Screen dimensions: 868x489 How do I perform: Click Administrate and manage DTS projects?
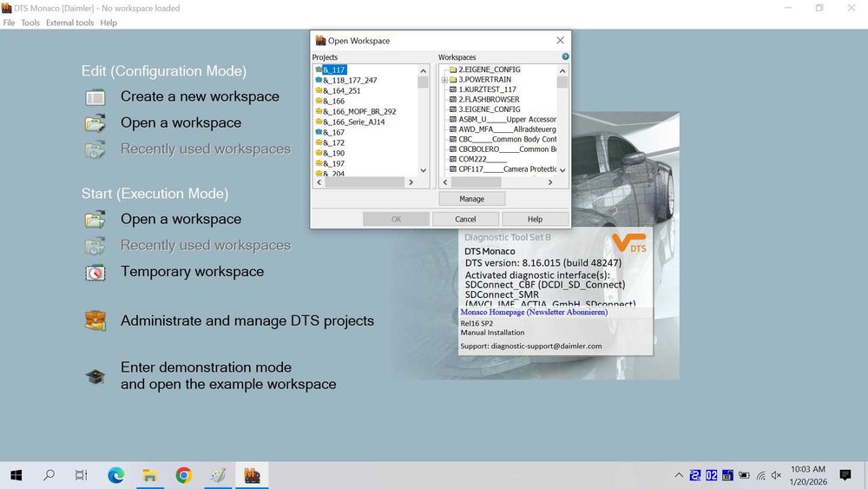point(247,320)
